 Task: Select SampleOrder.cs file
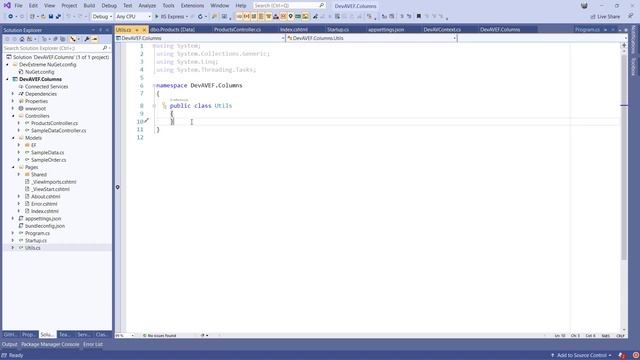coord(49,160)
